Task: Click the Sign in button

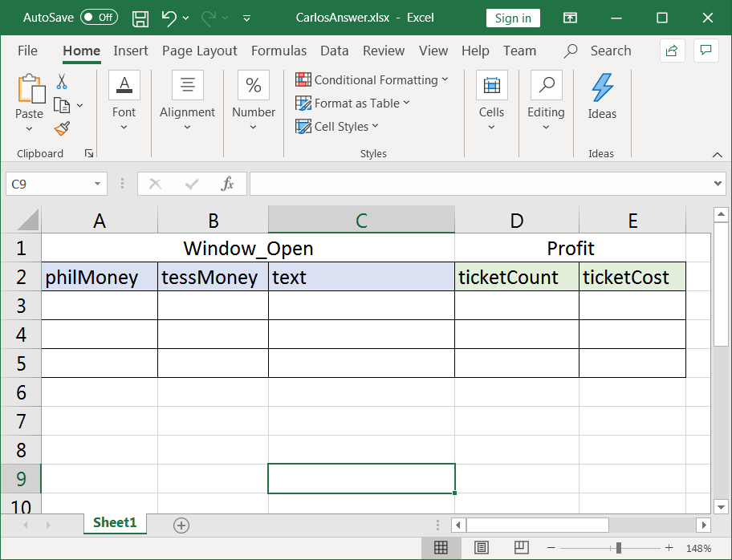Action: [513, 18]
